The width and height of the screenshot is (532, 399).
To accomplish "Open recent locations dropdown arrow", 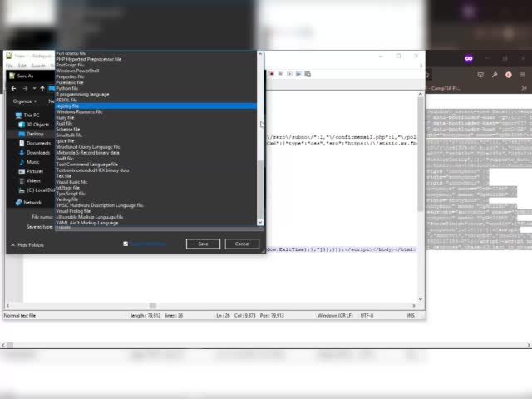I will [x=34, y=89].
